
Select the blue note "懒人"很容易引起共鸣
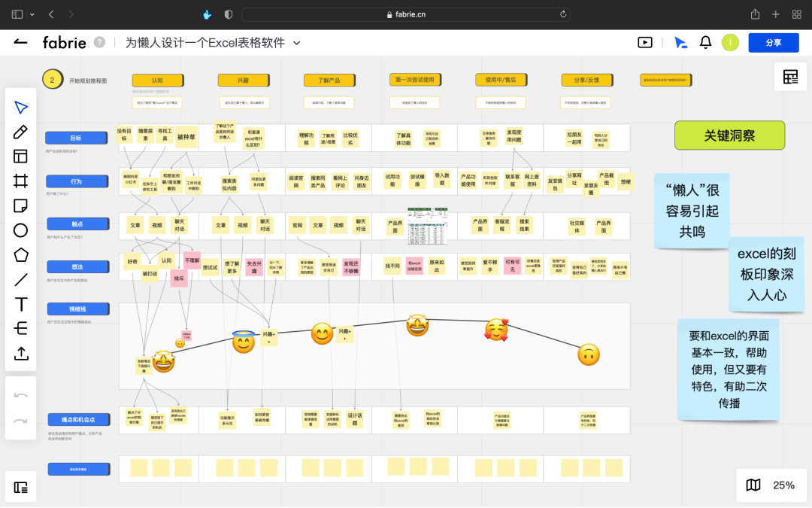[x=692, y=211]
